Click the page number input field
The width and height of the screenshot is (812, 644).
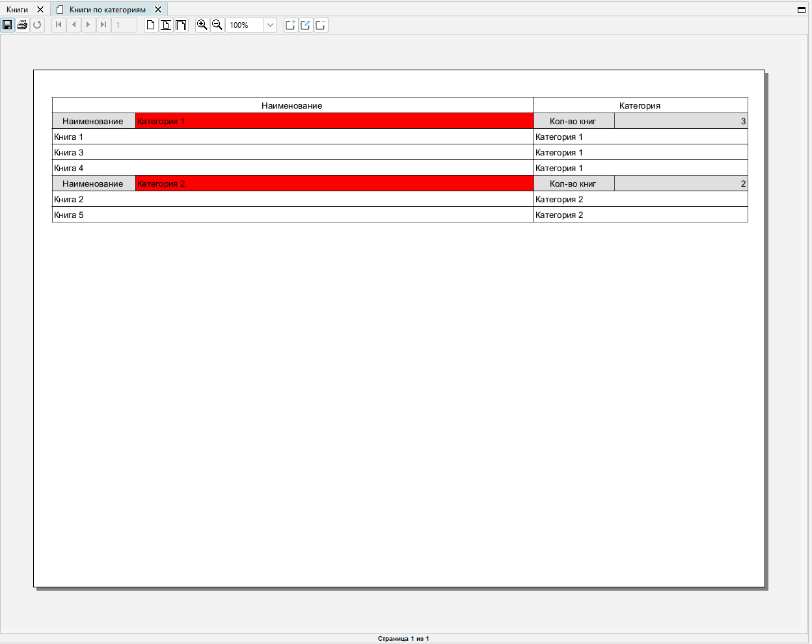pos(124,25)
